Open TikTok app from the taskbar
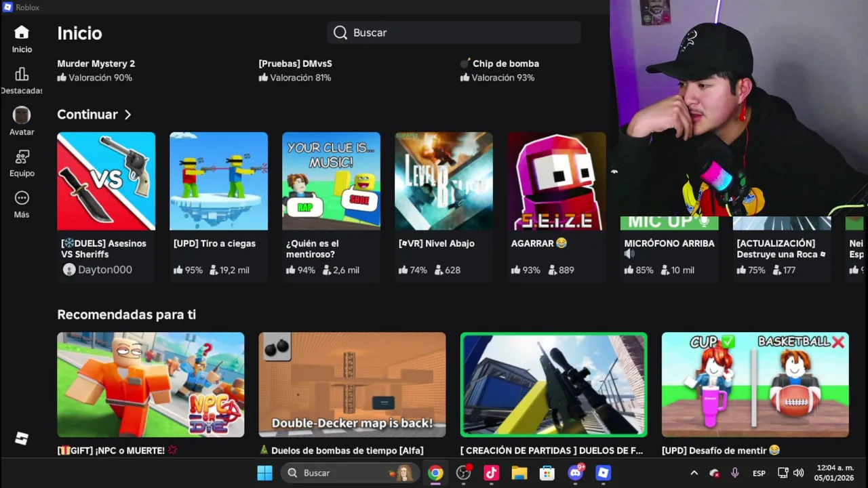This screenshot has height=488, width=868. tap(492, 473)
